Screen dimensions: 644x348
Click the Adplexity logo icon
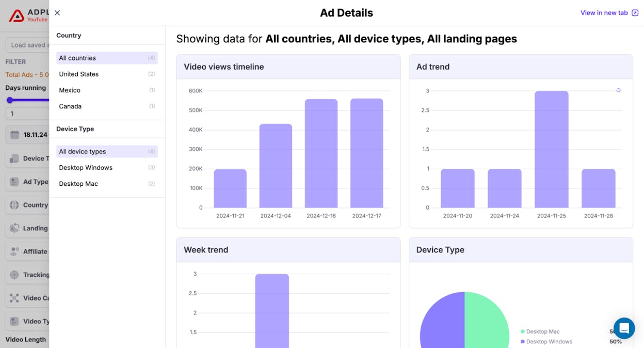[17, 16]
